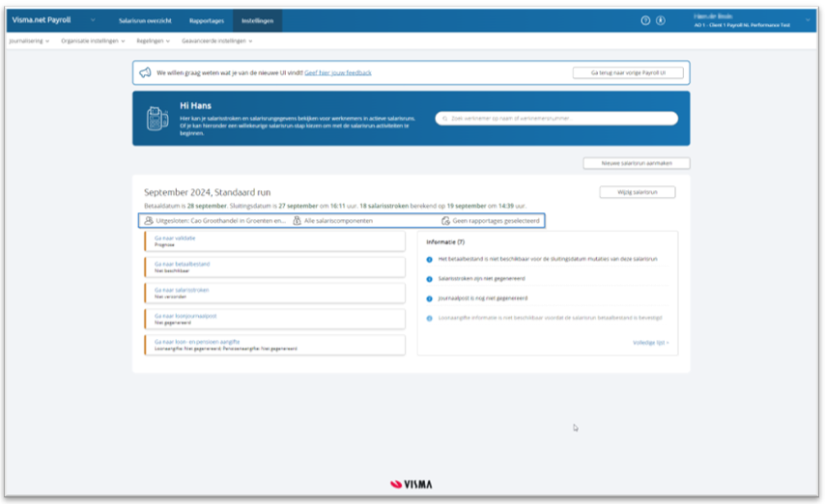Select the Instellingen tab
825x504 pixels.
[257, 20]
